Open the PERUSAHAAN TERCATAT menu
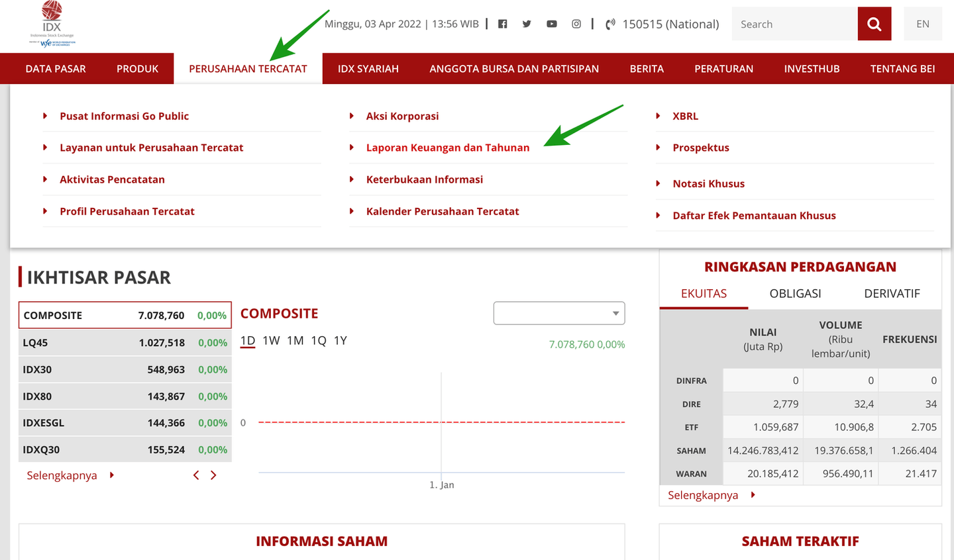The height and width of the screenshot is (560, 954). [x=248, y=69]
